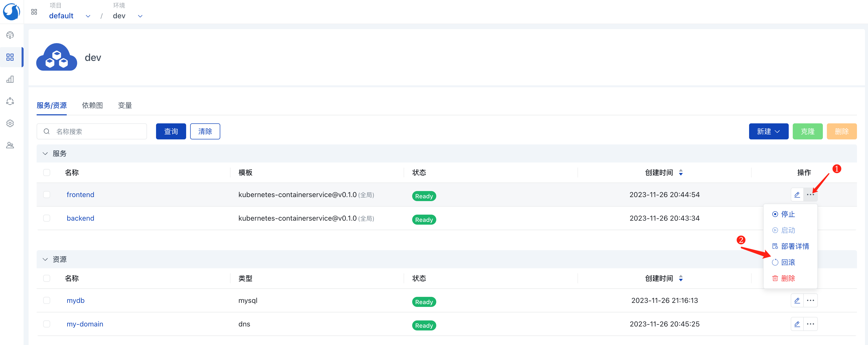Click the dev environment cloud logo
Viewport: 868px width, 345px height.
click(57, 57)
